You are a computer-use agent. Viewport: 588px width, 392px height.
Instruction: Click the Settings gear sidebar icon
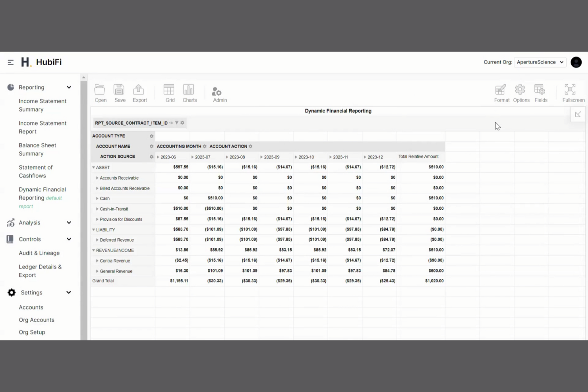12,293
